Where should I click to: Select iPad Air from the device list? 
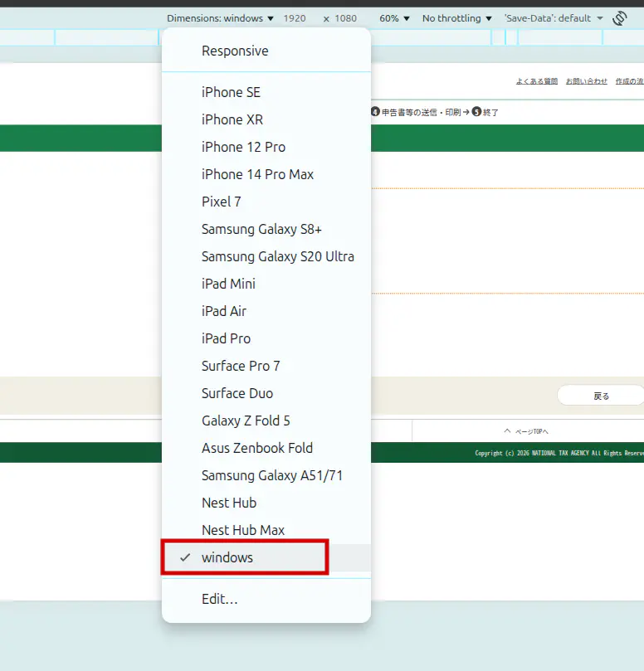[224, 311]
